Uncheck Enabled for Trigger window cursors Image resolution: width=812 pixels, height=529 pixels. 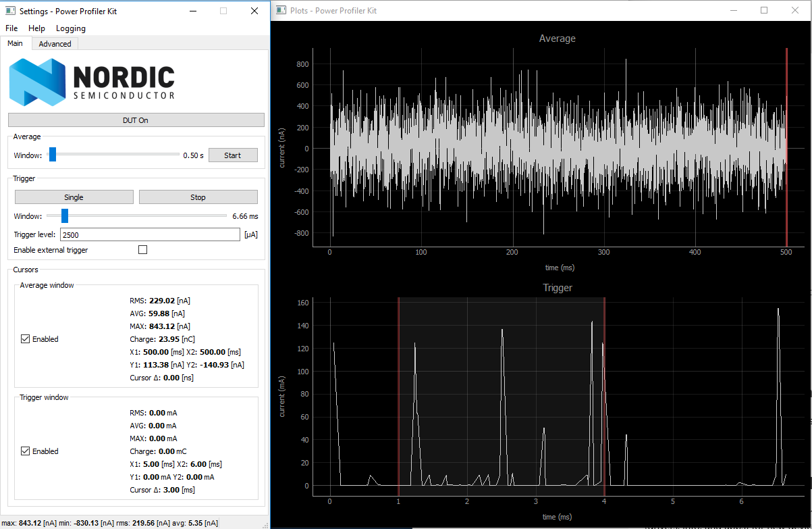(x=26, y=451)
